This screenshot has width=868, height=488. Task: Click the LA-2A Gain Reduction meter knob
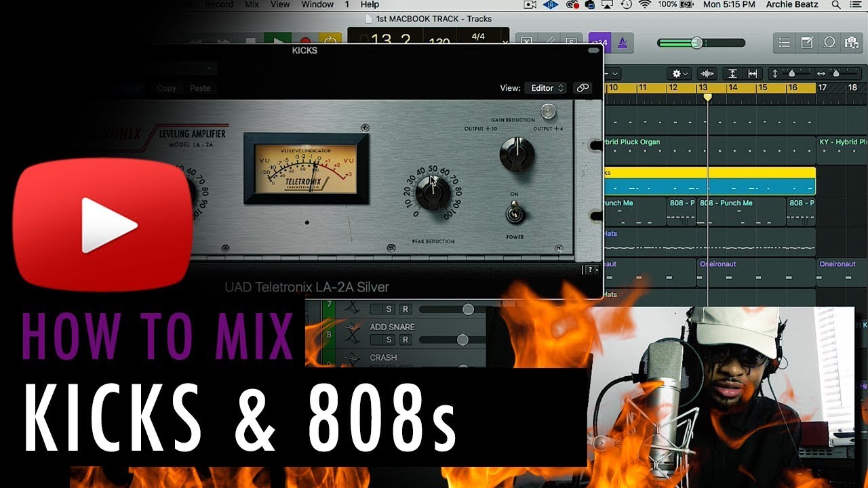click(x=517, y=154)
